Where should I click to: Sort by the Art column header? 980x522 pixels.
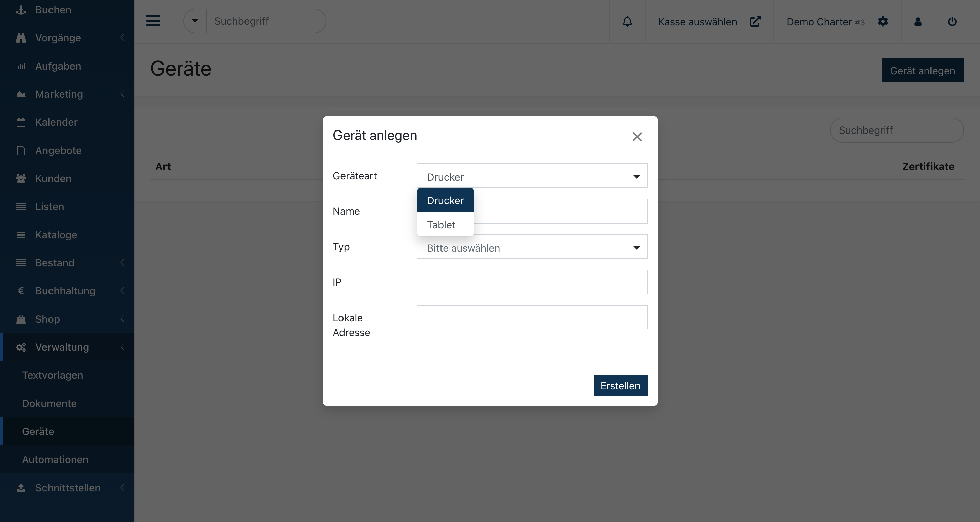pyautogui.click(x=163, y=167)
